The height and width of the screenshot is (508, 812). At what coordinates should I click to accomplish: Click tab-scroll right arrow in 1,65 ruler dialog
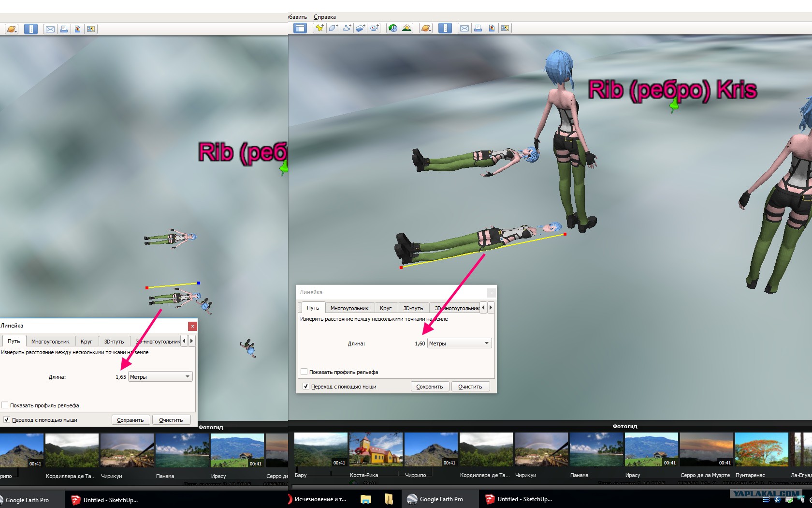pyautogui.click(x=191, y=341)
